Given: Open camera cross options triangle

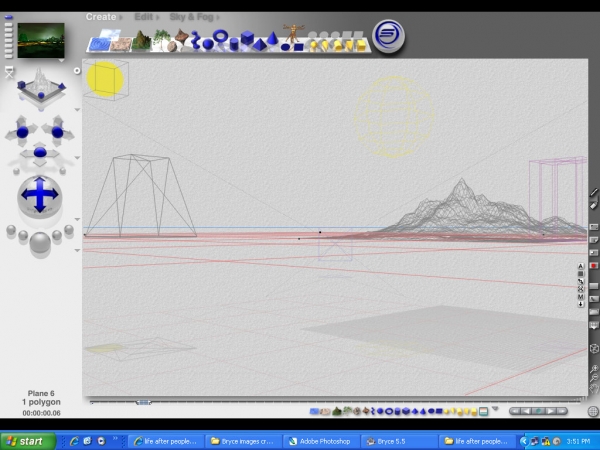Looking at the screenshot, I should (77, 158).
